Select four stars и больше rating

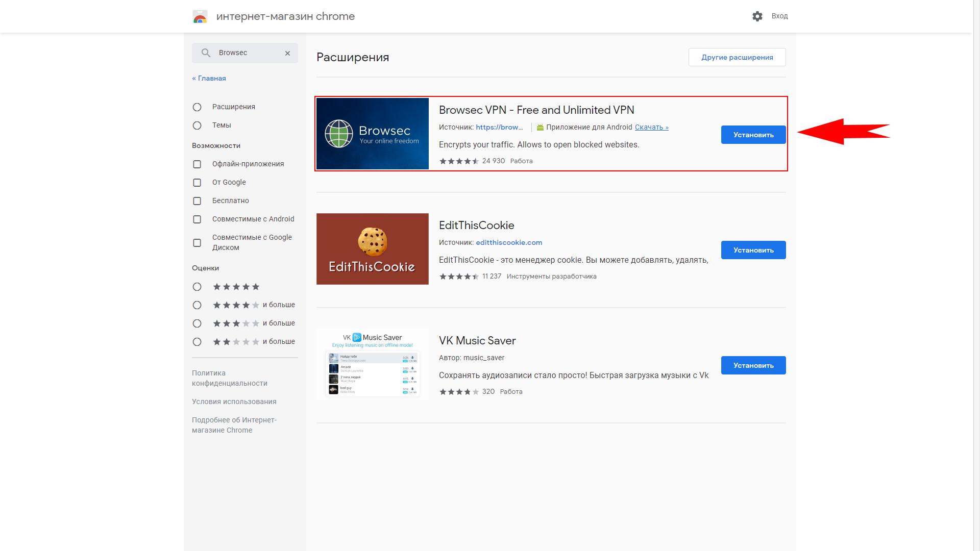coord(197,305)
